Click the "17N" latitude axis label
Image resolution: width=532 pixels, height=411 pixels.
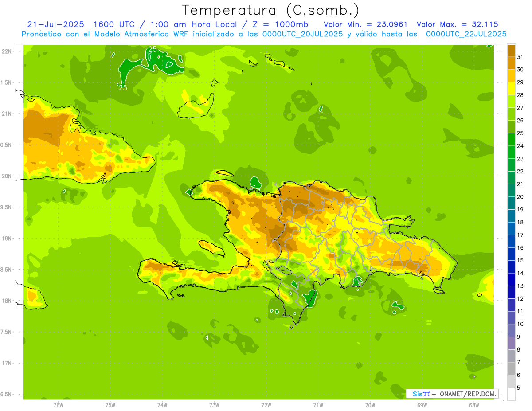[x=7, y=363]
